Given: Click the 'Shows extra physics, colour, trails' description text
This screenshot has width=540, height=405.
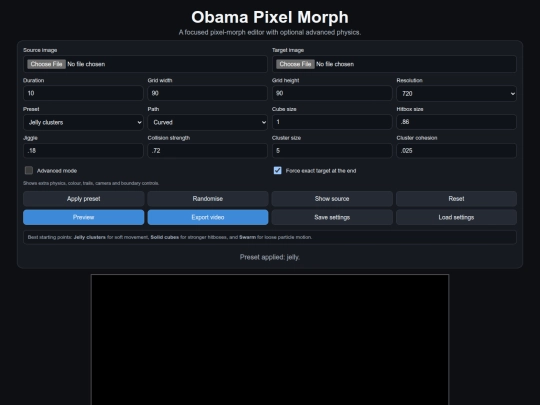Looking at the screenshot, I should [x=91, y=183].
